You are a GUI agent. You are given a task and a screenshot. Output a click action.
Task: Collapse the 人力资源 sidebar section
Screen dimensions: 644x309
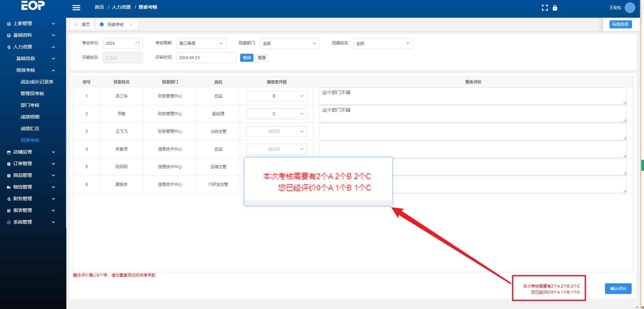[53, 47]
